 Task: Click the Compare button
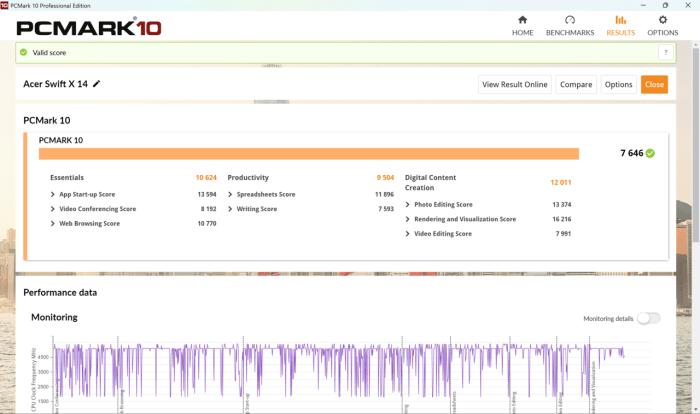coord(576,84)
